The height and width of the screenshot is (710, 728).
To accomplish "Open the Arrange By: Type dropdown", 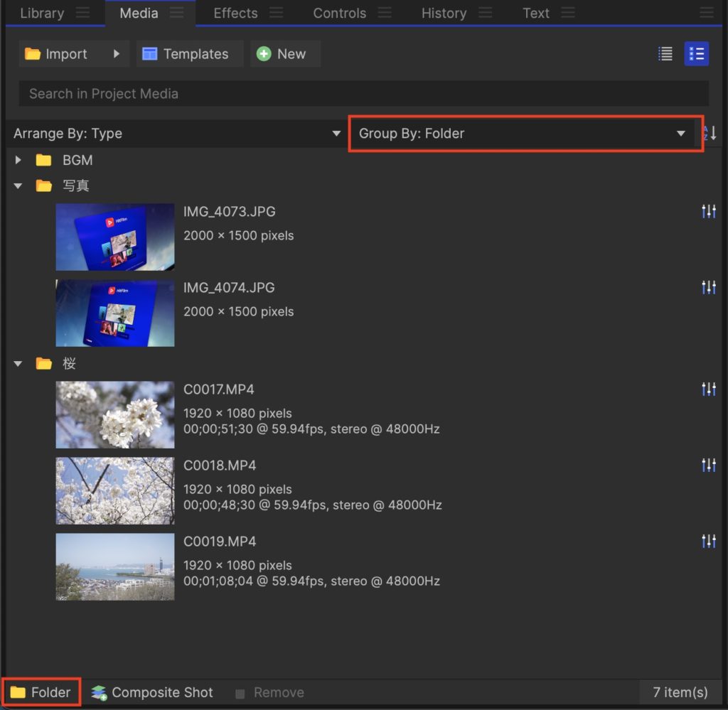I will click(177, 134).
